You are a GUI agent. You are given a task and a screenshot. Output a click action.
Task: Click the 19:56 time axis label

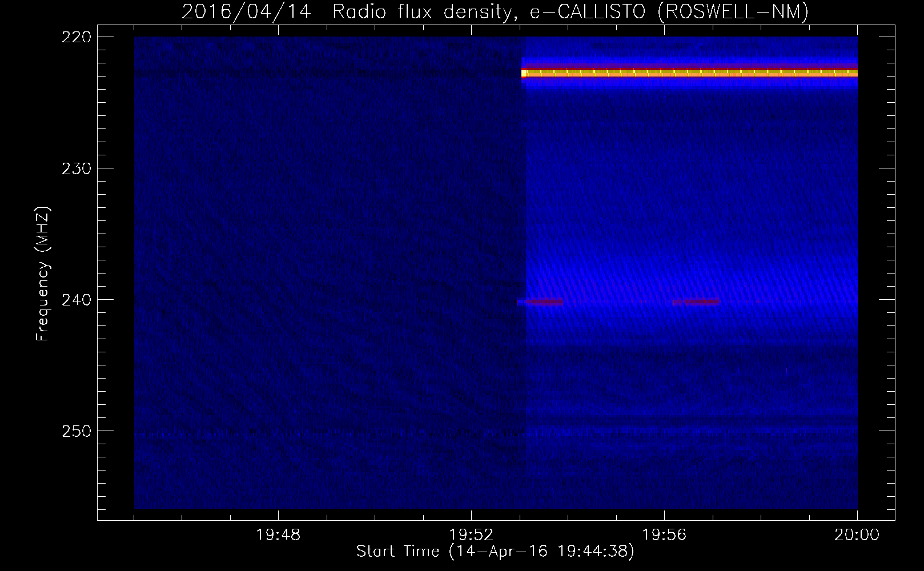[x=664, y=535]
